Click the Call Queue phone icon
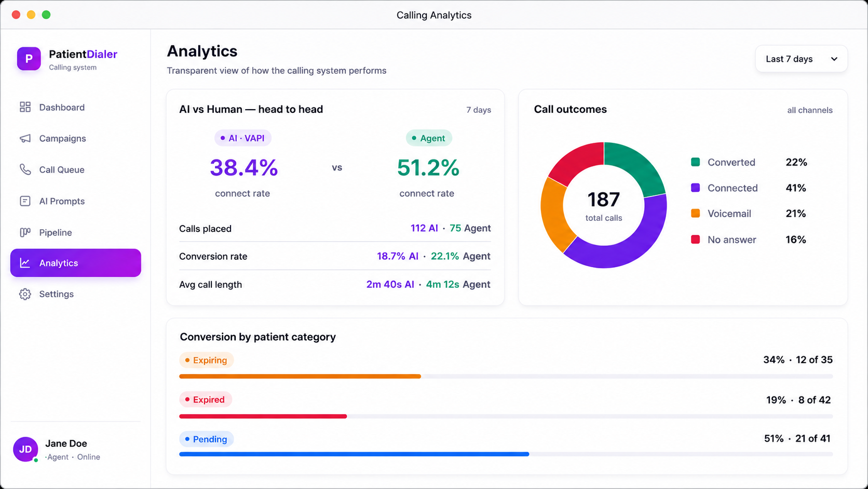Screen dimensions: 868x489 pos(25,169)
